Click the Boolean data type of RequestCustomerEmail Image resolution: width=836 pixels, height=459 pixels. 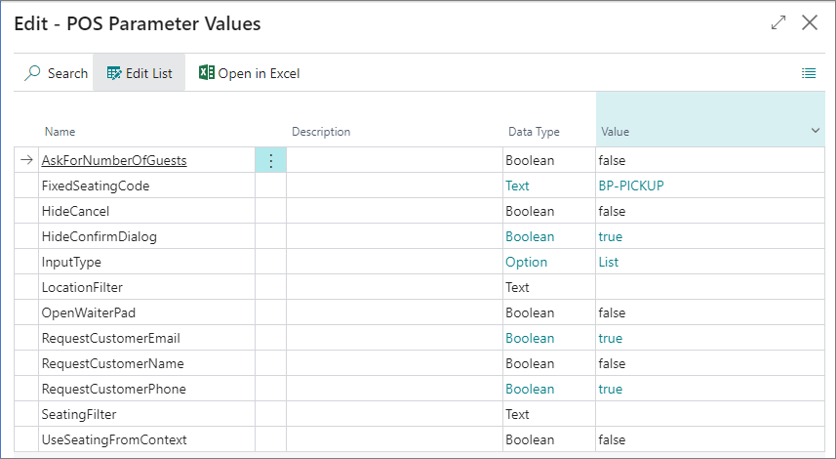point(530,339)
